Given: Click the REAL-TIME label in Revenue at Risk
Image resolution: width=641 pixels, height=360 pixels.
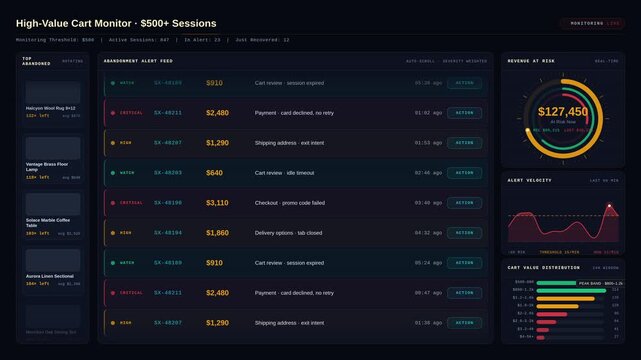Looking at the screenshot, I should [x=607, y=61].
